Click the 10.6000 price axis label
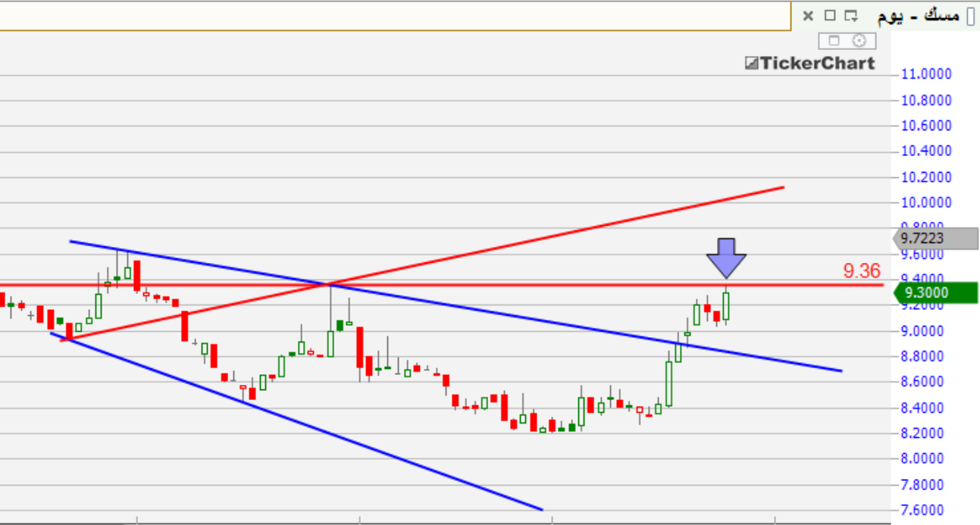The image size is (980, 525). pyautogui.click(x=925, y=126)
